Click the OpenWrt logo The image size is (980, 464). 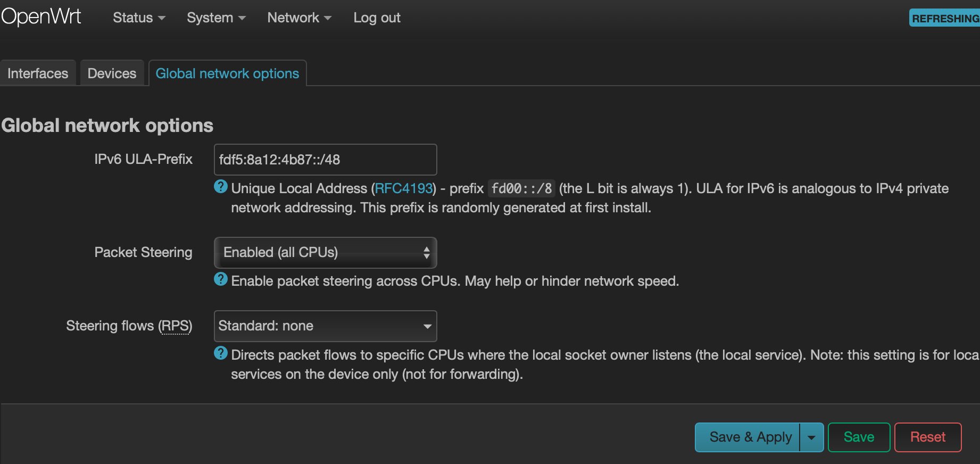tap(41, 17)
